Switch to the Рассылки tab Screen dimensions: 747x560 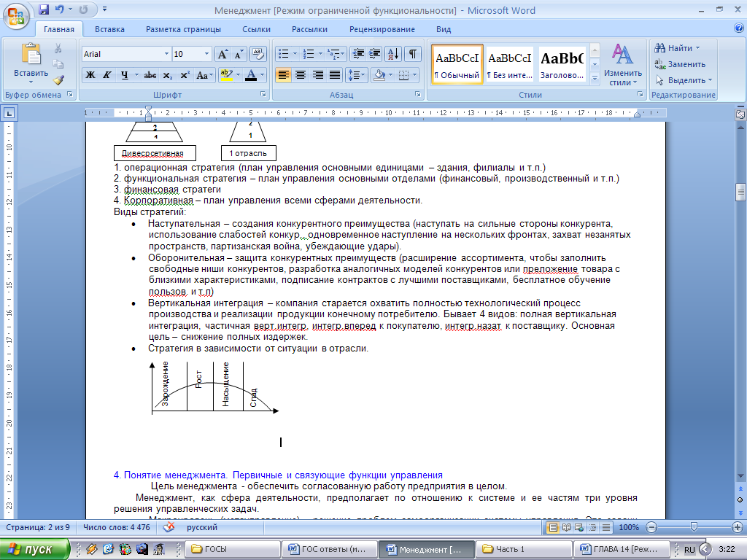coord(309,29)
